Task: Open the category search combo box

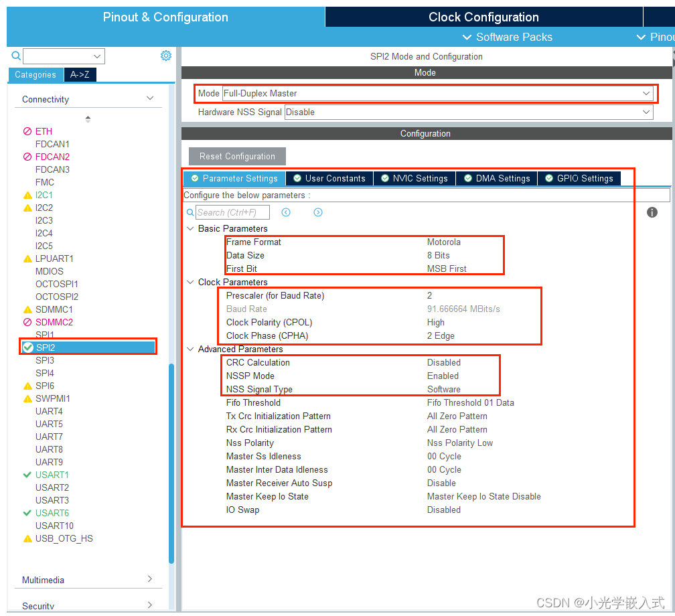Action: [64, 56]
